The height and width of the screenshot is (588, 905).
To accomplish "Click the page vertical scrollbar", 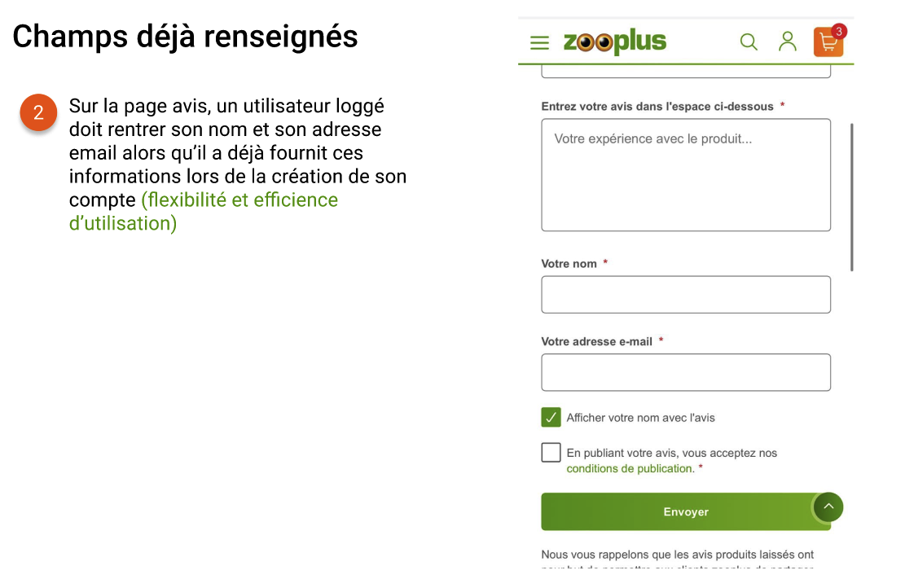I will (852, 195).
